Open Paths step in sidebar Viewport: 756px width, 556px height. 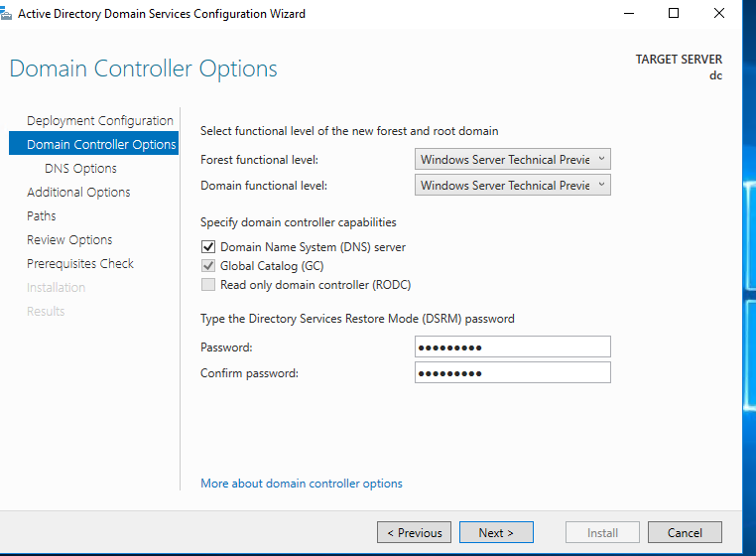coord(42,215)
